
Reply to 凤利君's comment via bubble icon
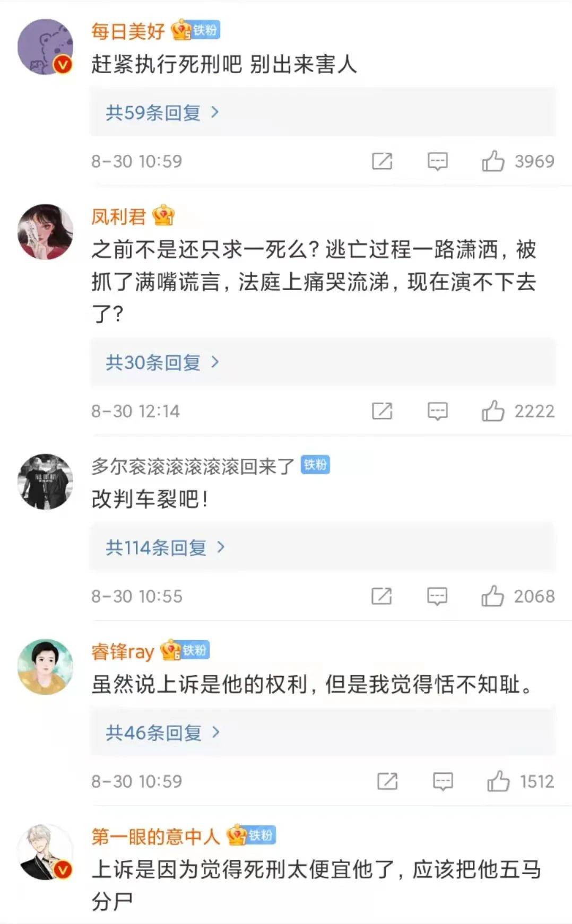coord(438,411)
